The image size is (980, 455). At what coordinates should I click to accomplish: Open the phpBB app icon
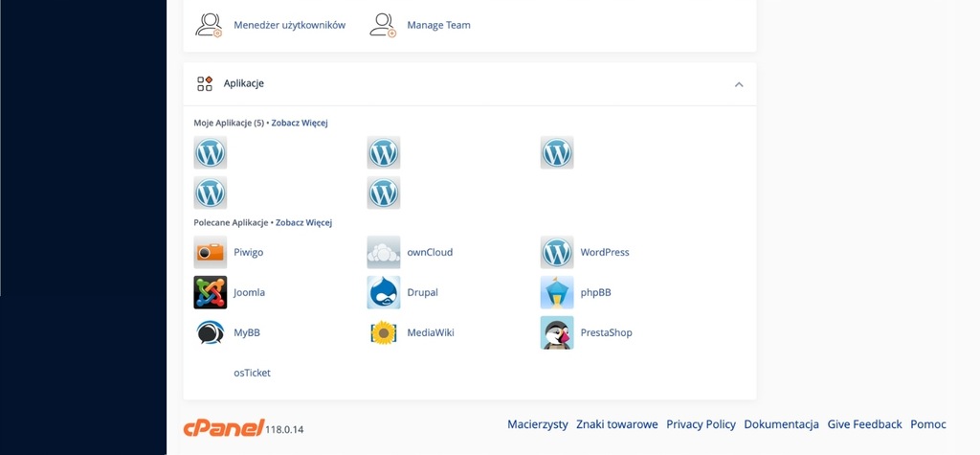pos(557,292)
